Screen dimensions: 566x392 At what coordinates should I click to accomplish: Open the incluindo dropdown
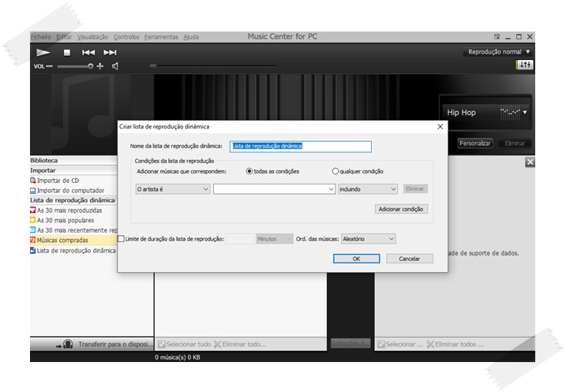(368, 189)
